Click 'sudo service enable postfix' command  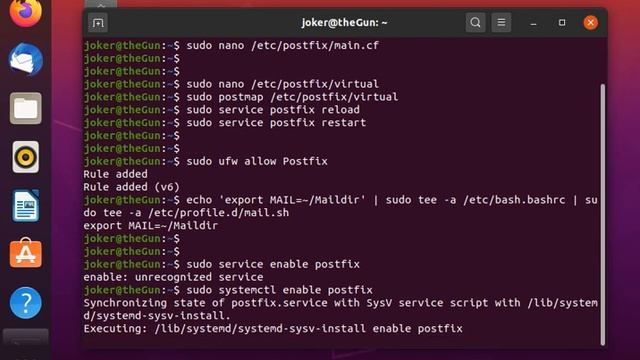tap(273, 264)
